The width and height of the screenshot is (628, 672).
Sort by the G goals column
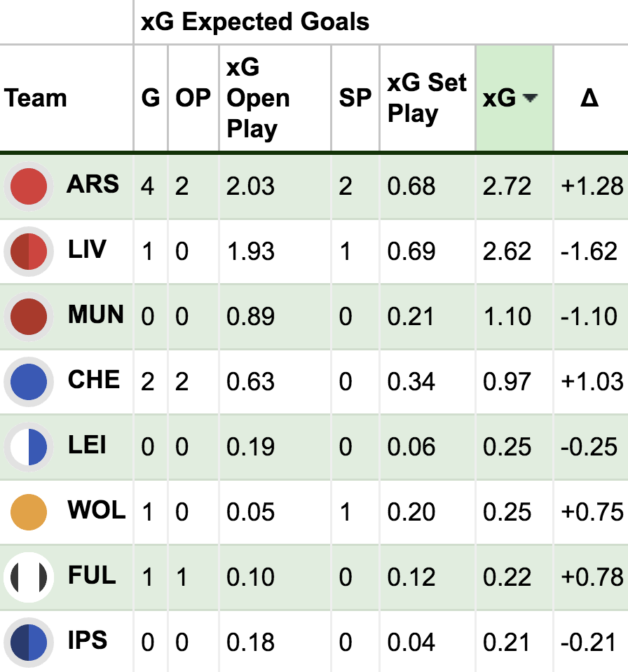(150, 98)
